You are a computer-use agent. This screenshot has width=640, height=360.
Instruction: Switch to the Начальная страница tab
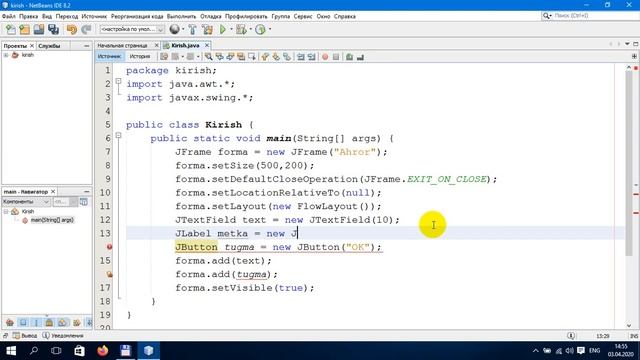pos(122,46)
